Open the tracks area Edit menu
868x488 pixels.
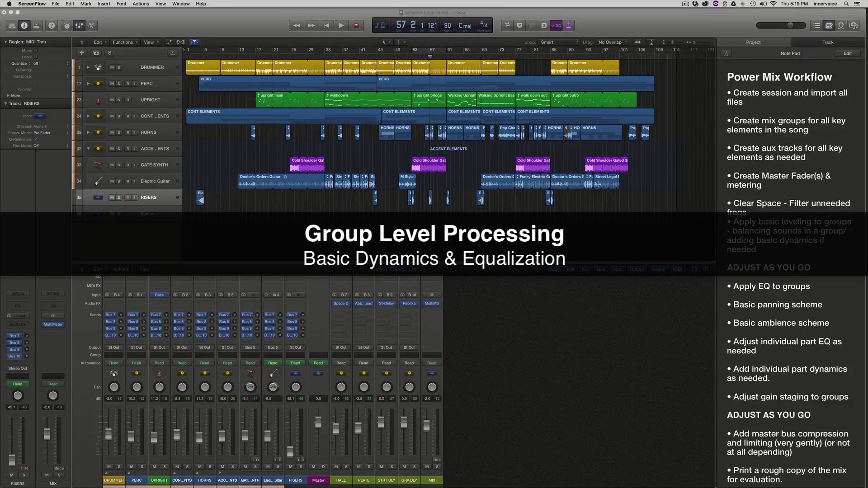tap(100, 42)
